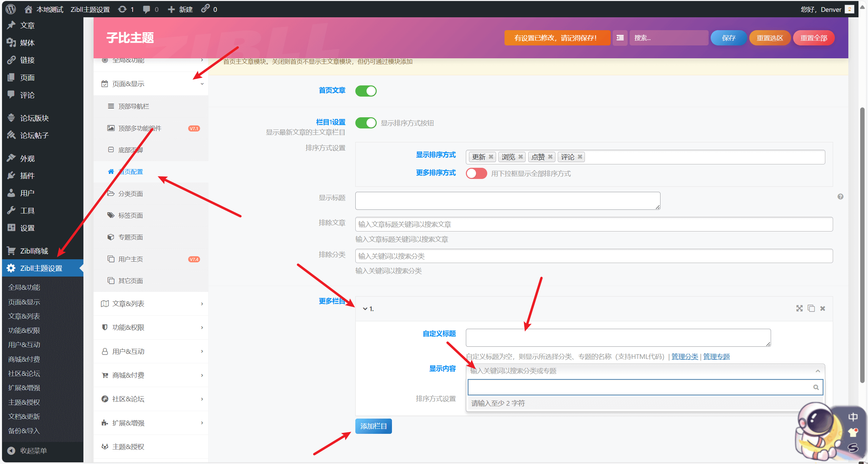Image resolution: width=868 pixels, height=464 pixels.
Task: Open the site home icon 本地测试
Action: click(28, 9)
